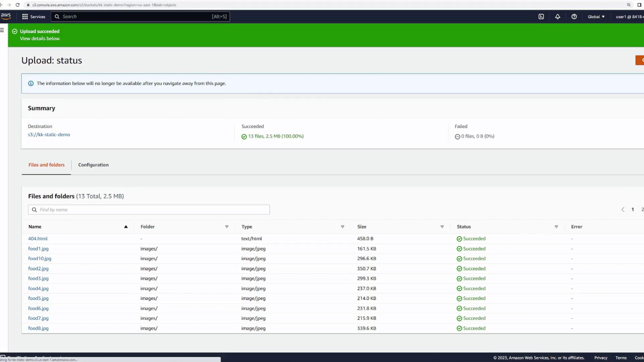The image size is (644, 362).
Task: Focus the AWS top Search box
Action: [140, 17]
